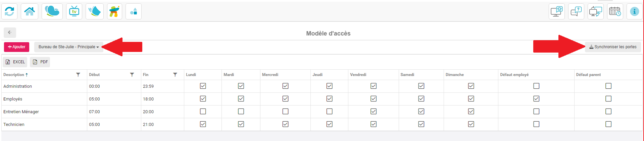Click Synchroniser les portes button

tap(613, 47)
